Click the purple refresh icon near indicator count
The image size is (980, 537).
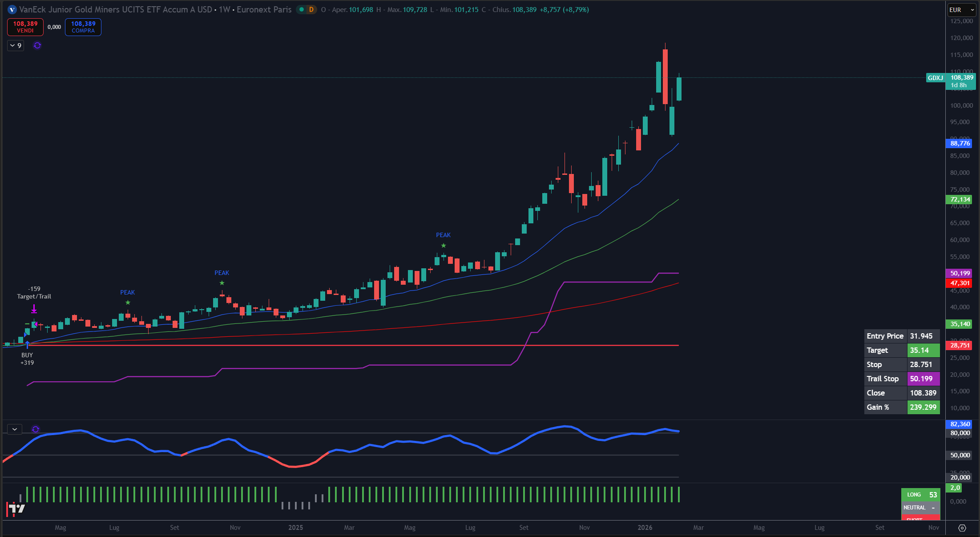pyautogui.click(x=37, y=45)
